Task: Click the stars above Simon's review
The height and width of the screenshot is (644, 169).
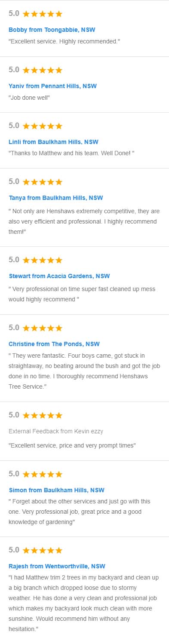Action: tap(43, 474)
